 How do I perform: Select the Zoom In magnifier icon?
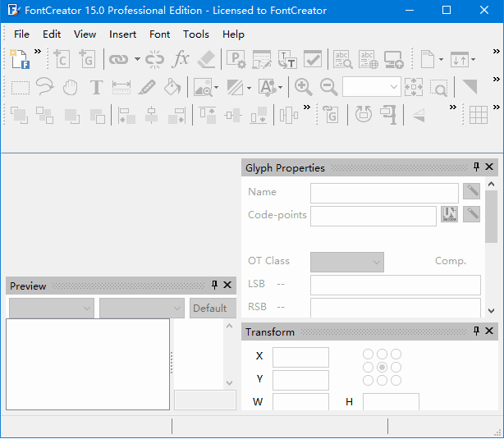pos(303,87)
